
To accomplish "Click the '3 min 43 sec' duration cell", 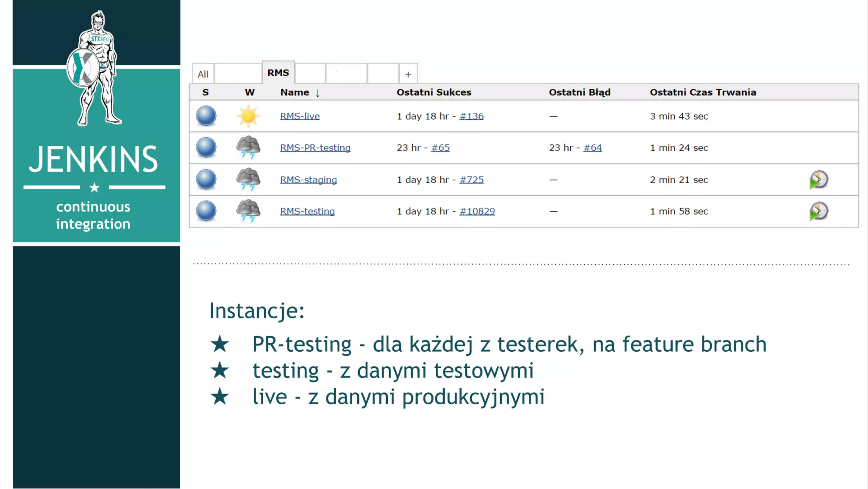I will coord(679,116).
